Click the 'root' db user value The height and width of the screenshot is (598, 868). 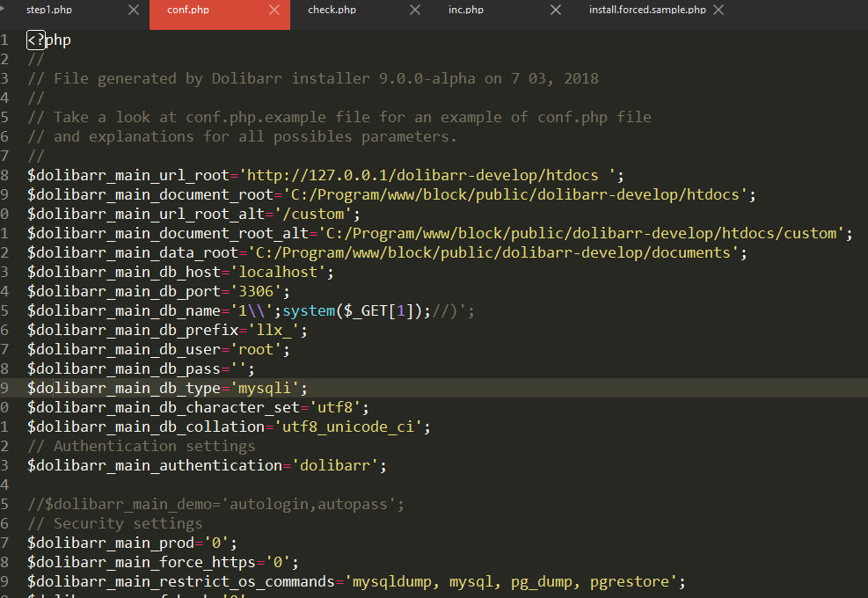(x=256, y=350)
